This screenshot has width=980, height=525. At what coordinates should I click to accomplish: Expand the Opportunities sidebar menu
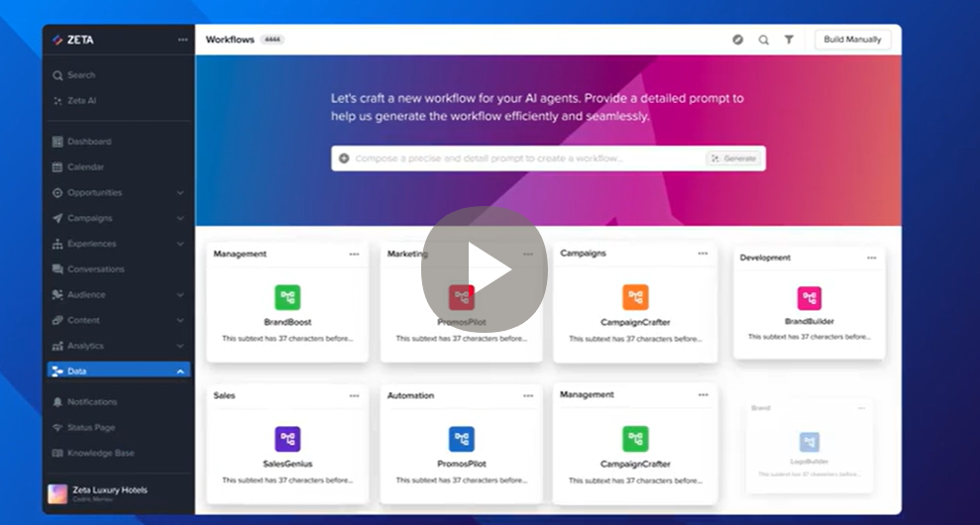click(179, 193)
